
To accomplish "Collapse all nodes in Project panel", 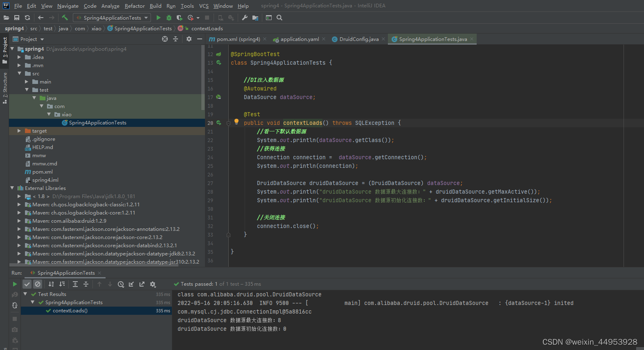I will click(x=176, y=39).
